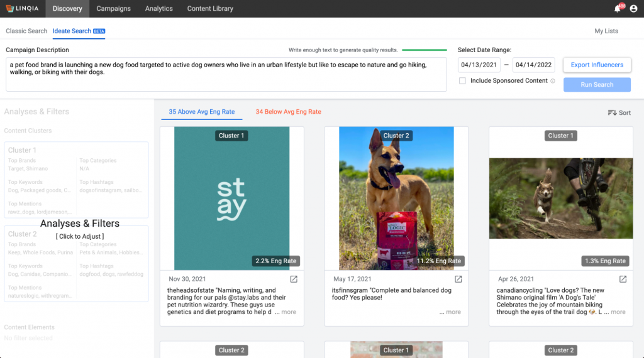Edit the start date 04/13/2021 field
This screenshot has width=644, height=358.
479,65
